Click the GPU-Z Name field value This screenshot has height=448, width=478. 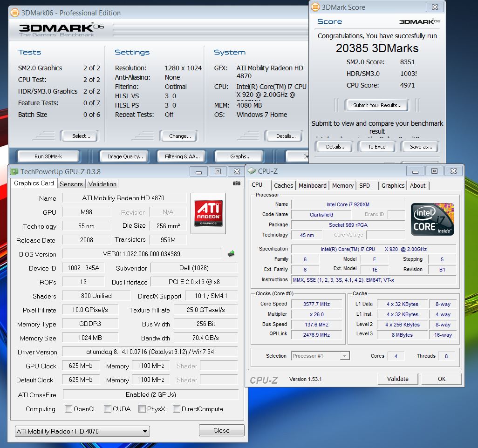pos(124,198)
